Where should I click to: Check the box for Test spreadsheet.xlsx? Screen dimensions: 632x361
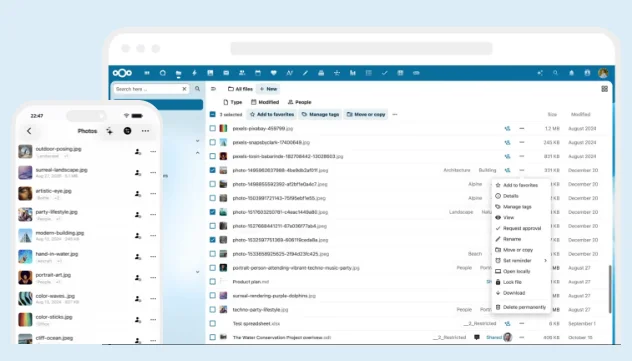click(212, 324)
